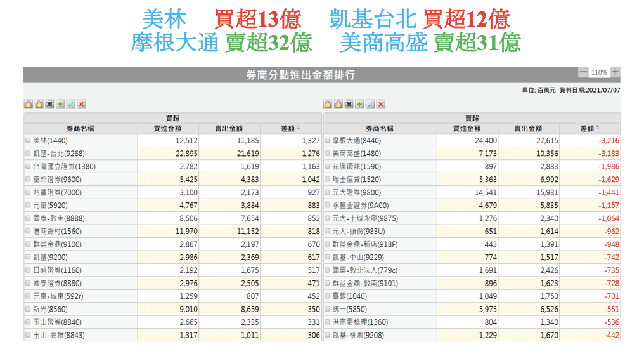The image size is (644, 361).
Task: Select the 美商高盛(1480) row name
Action: pos(356,154)
